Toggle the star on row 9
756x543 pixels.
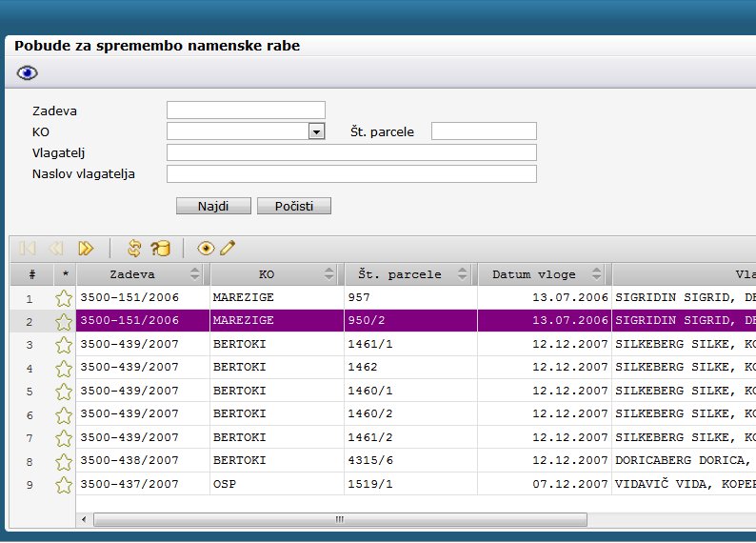pyautogui.click(x=64, y=485)
